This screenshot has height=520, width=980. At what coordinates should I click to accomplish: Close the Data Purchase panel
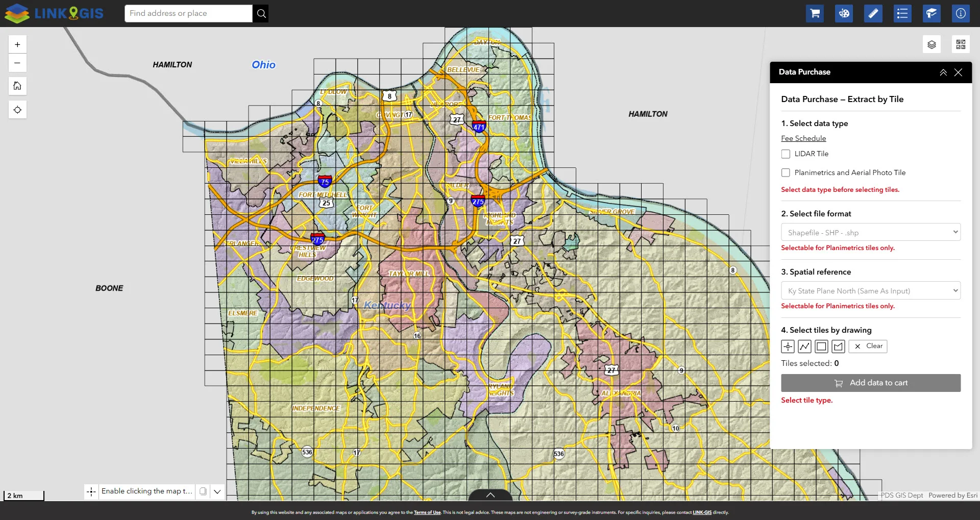point(958,72)
